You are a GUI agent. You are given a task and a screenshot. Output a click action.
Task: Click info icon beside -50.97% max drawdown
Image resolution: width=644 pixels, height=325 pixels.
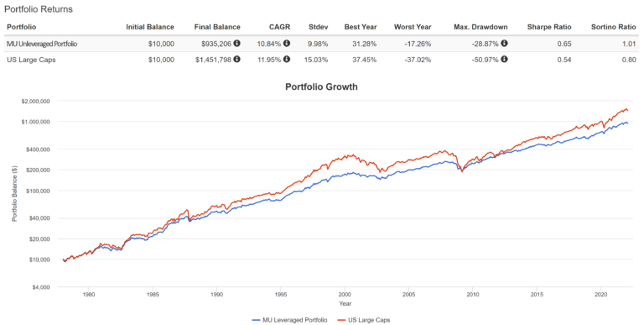(504, 60)
